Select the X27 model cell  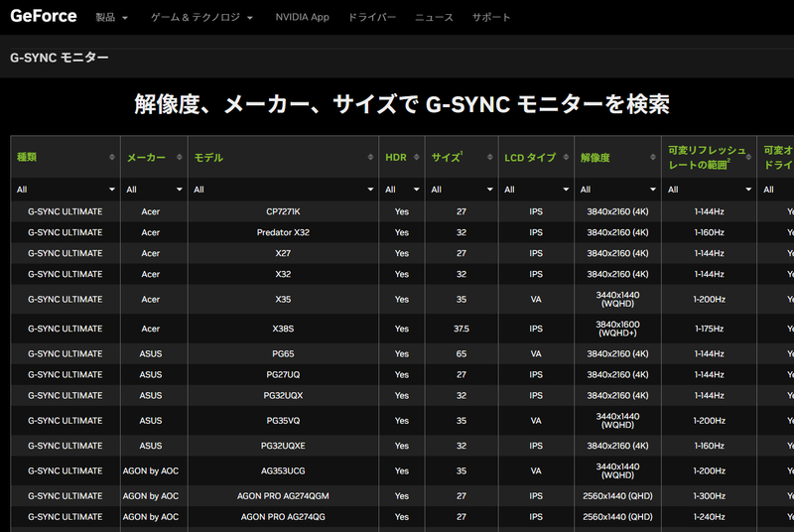click(x=283, y=253)
